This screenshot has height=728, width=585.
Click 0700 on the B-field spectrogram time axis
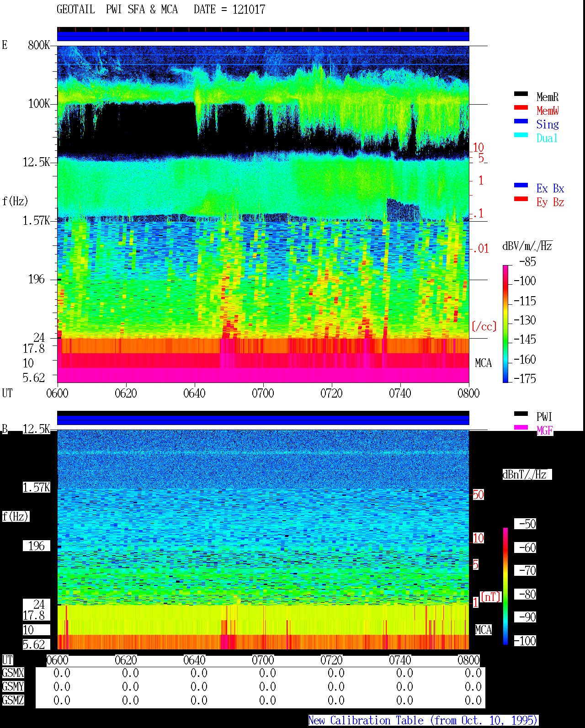pyautogui.click(x=263, y=660)
